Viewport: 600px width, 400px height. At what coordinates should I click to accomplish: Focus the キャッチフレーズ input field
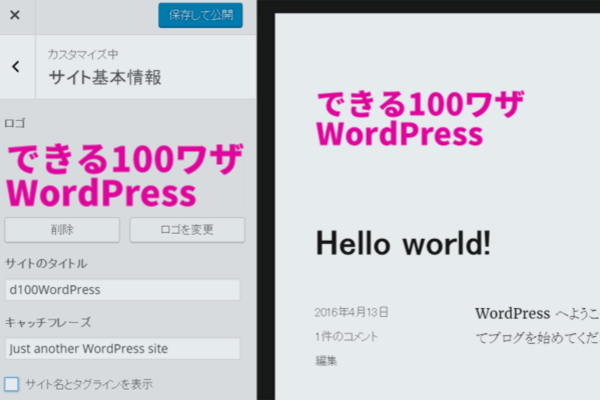(x=122, y=349)
